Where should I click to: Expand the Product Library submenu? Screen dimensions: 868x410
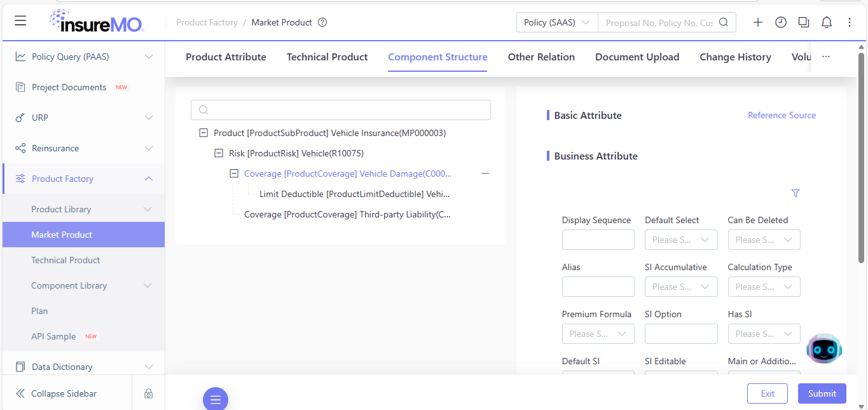[148, 209]
